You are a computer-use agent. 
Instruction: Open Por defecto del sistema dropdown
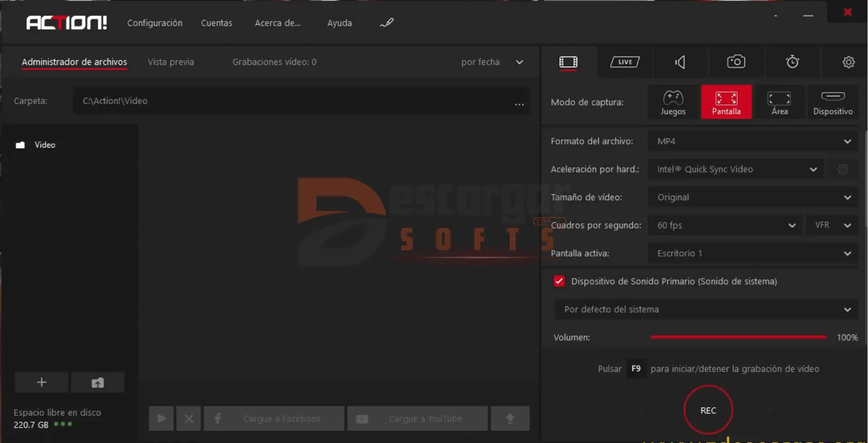click(706, 309)
